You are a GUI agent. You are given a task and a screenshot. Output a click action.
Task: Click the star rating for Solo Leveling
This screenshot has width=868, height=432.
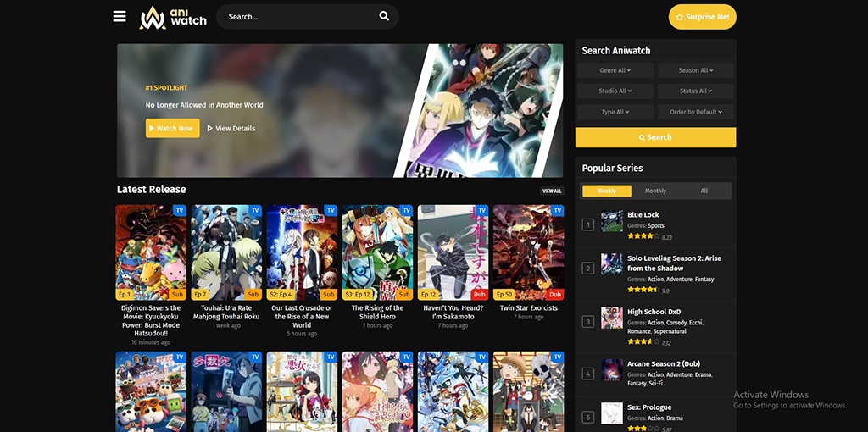click(x=643, y=290)
